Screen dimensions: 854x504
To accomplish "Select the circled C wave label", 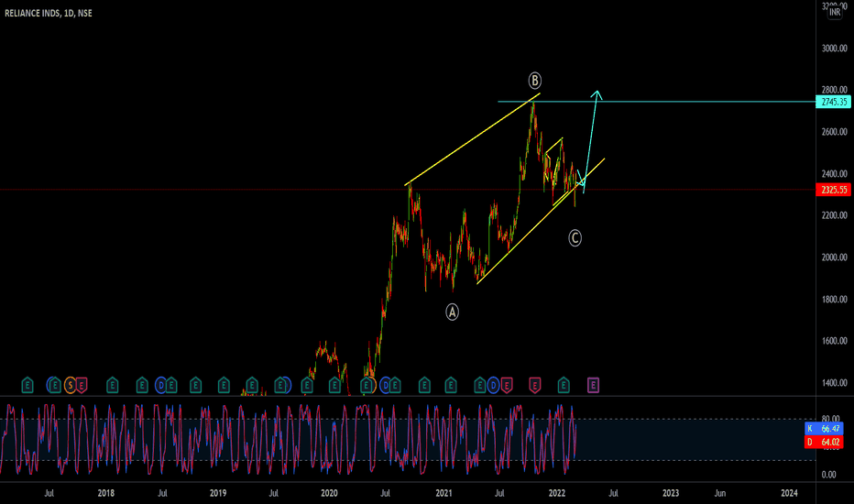I will 575,238.
